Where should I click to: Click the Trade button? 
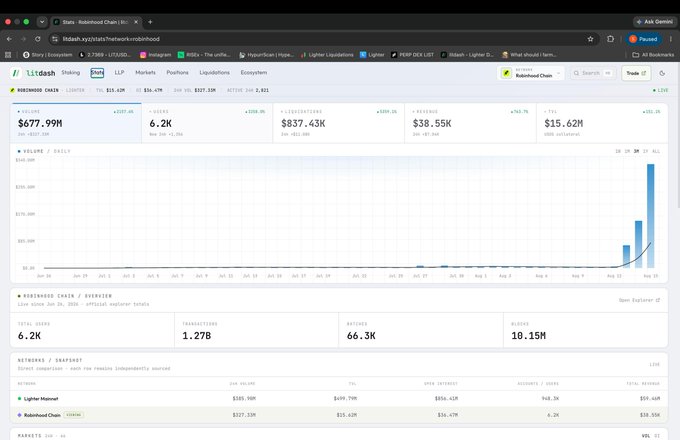(636, 73)
